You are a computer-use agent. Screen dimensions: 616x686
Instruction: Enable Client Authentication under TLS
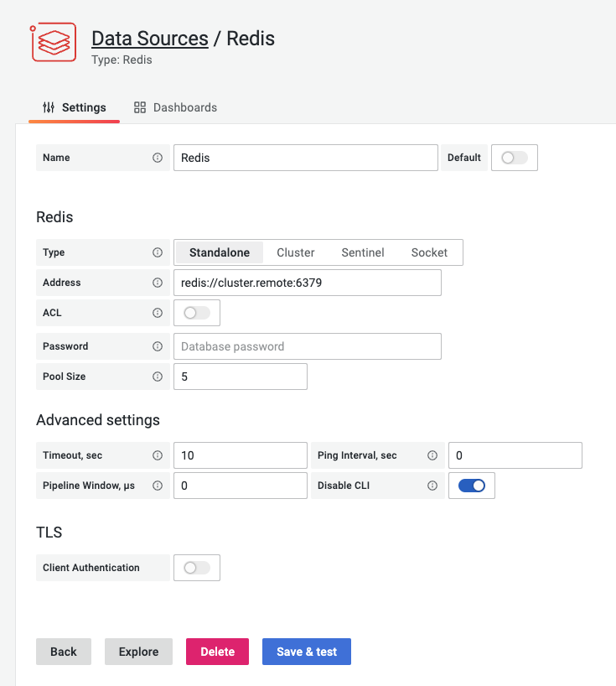(196, 568)
